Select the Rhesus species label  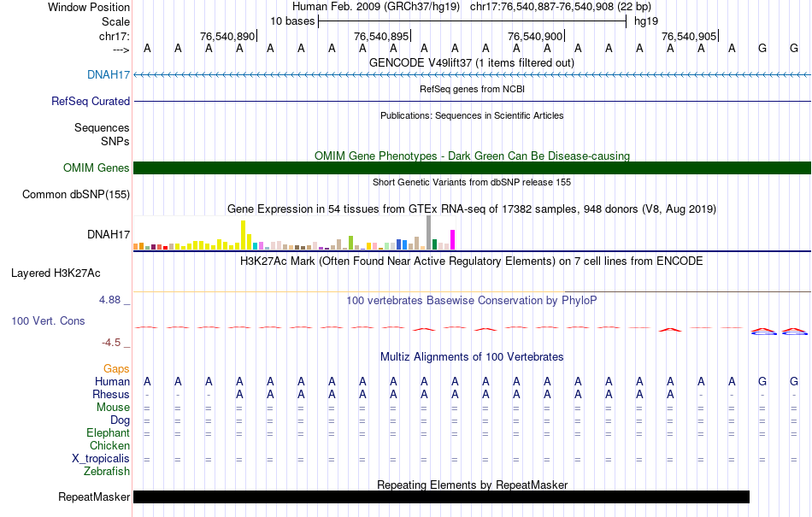(x=111, y=394)
